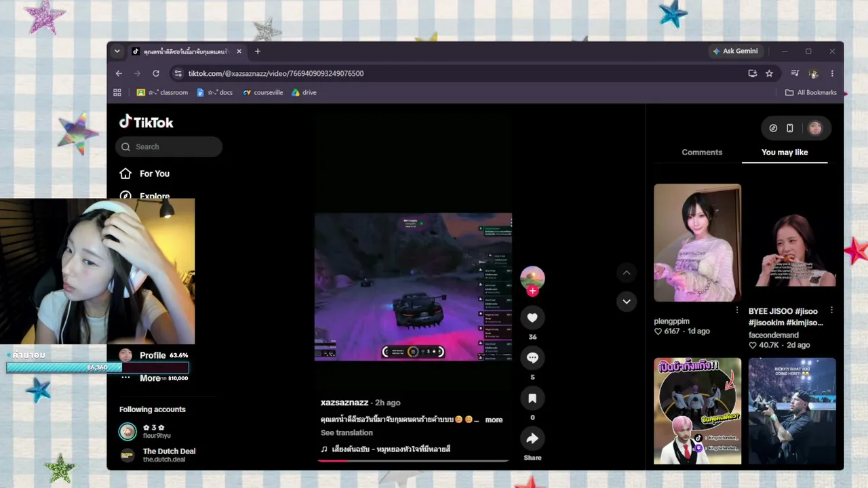
Task: Open The Dutch Deal following account
Action: [158, 455]
